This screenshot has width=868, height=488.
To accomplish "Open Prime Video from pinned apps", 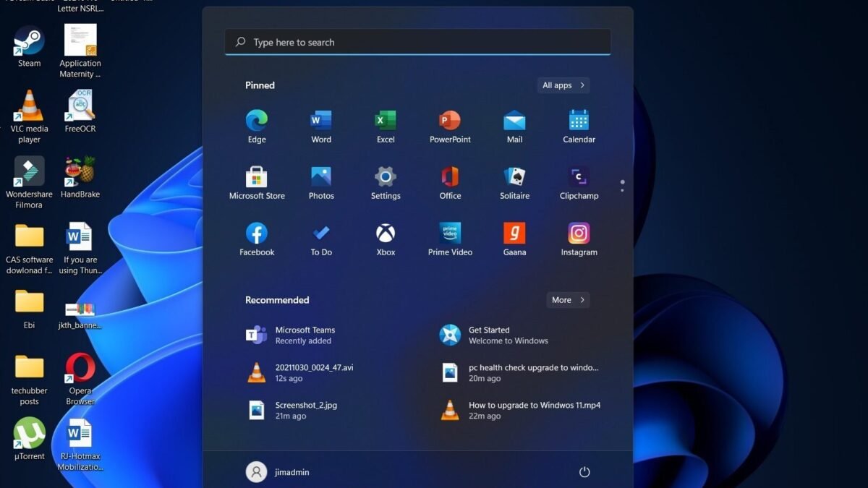I will point(450,239).
